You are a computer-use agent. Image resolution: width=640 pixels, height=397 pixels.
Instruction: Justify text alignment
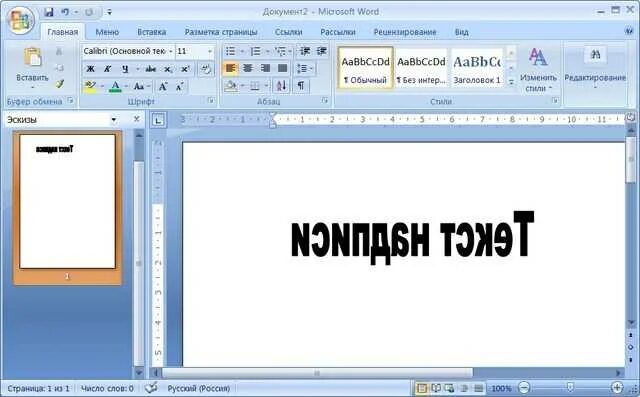282,68
